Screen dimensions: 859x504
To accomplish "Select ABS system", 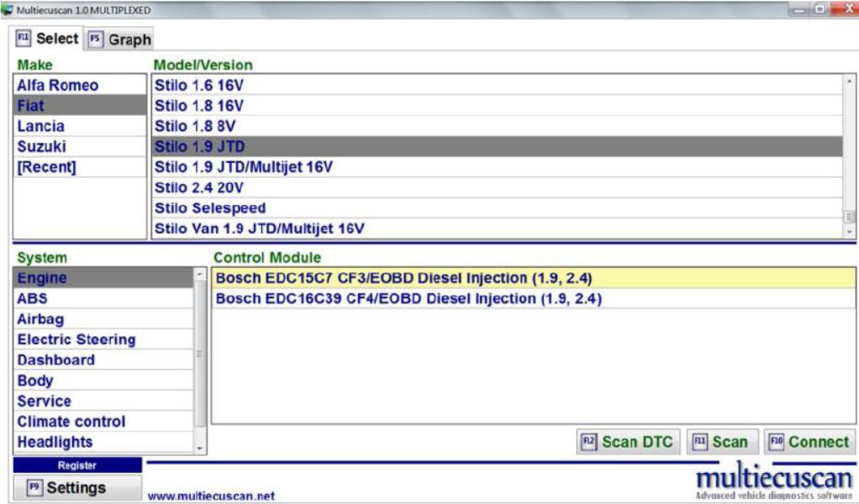I will 103,298.
